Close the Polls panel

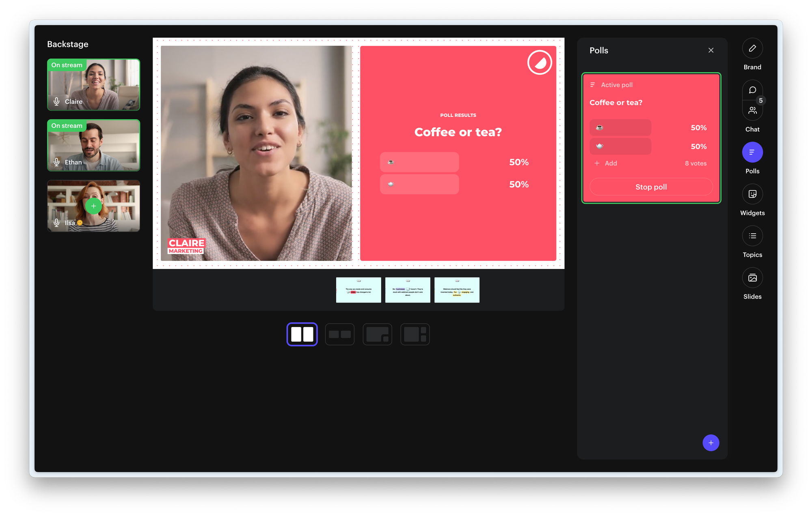(x=711, y=49)
